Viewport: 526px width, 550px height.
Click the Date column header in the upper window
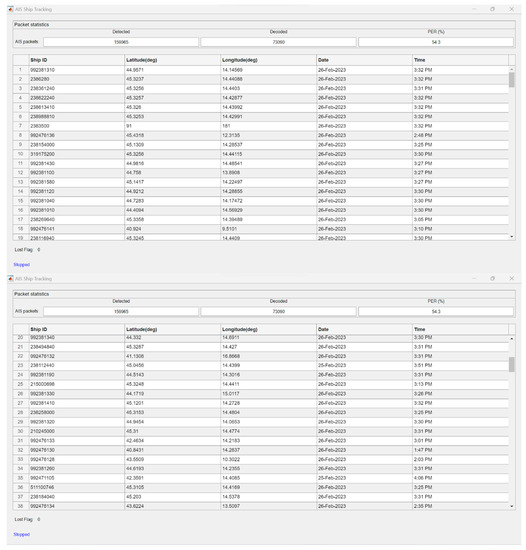tap(364, 60)
